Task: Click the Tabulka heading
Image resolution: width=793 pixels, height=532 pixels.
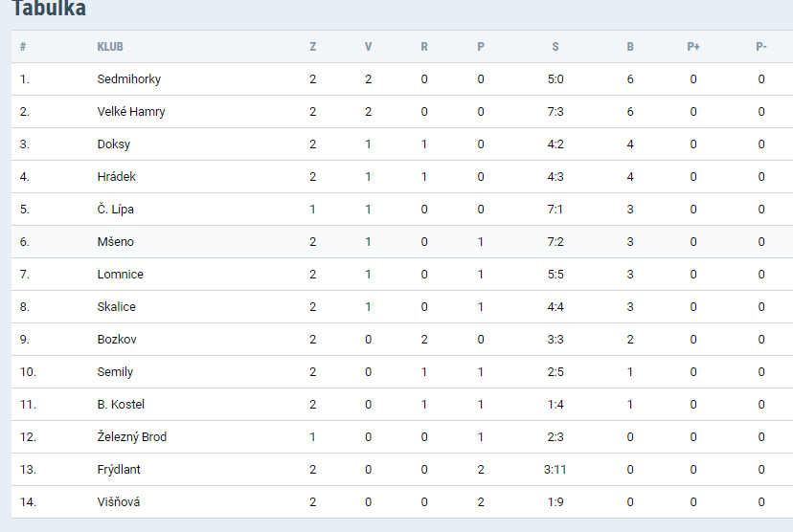Action: tap(49, 10)
